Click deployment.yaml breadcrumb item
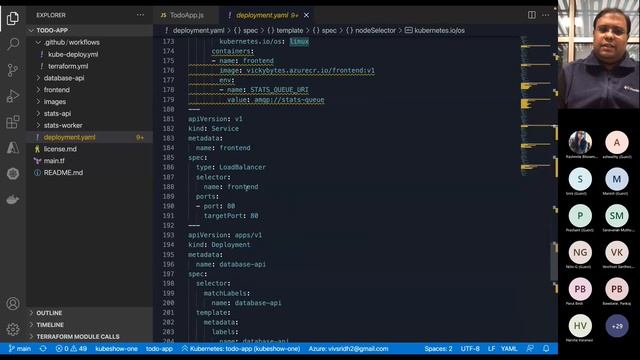The width and height of the screenshot is (640, 360). [x=194, y=30]
